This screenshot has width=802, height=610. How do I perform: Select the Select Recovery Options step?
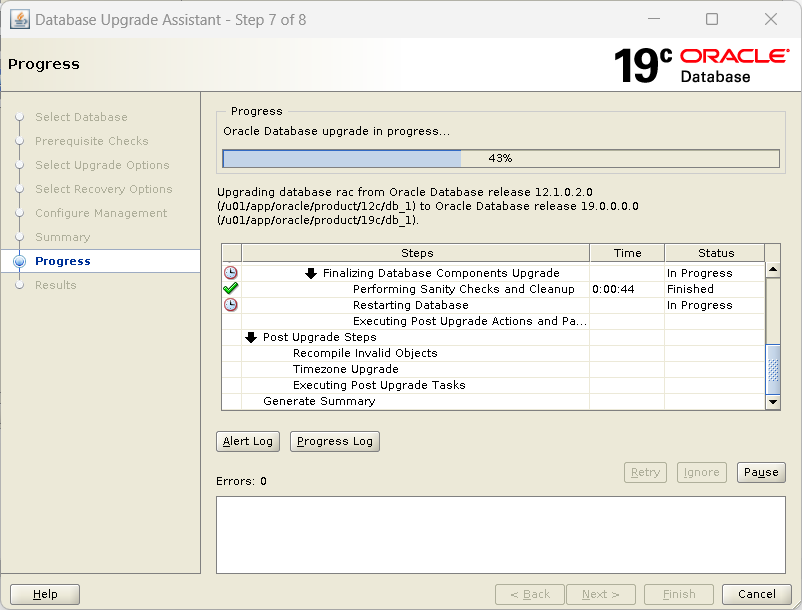[104, 189]
